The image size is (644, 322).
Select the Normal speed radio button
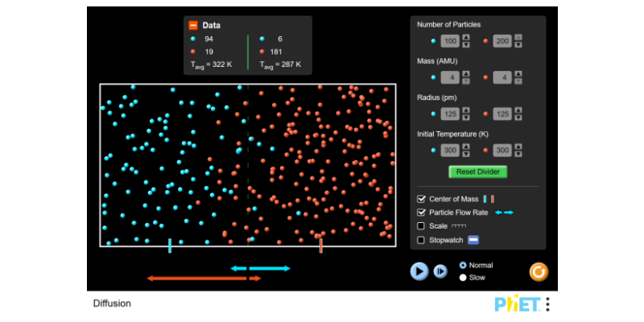point(462,265)
